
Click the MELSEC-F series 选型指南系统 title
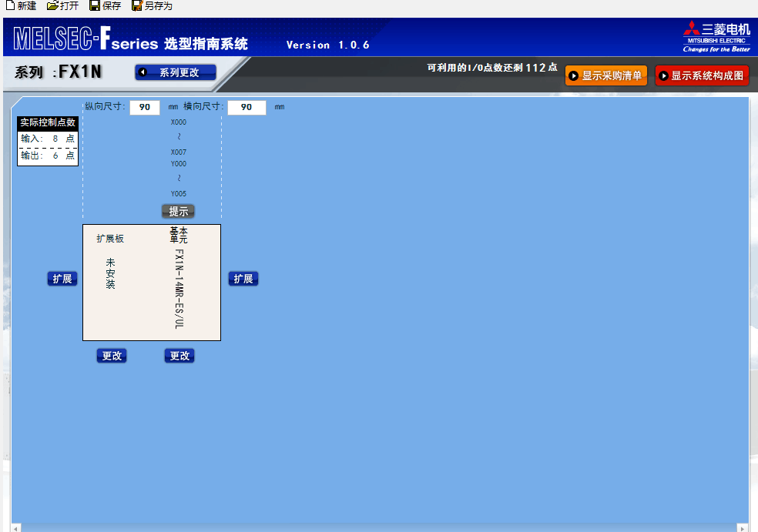(130, 38)
